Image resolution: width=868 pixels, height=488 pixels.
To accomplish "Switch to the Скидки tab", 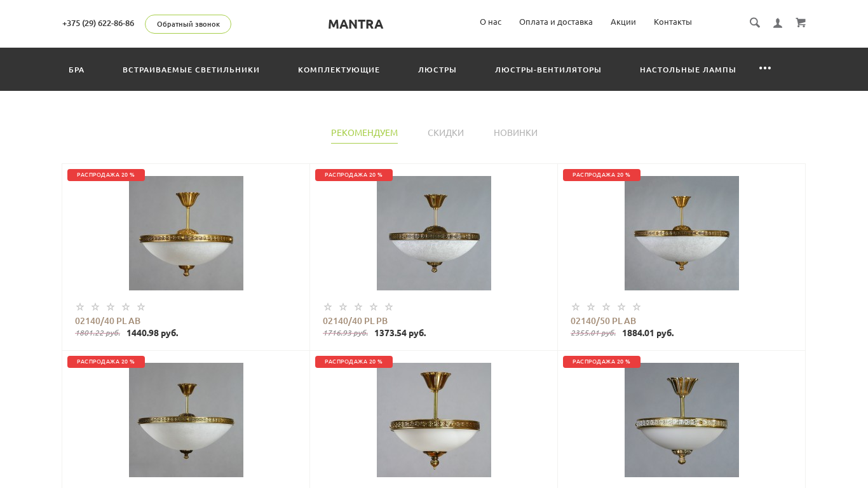I will 445,133.
